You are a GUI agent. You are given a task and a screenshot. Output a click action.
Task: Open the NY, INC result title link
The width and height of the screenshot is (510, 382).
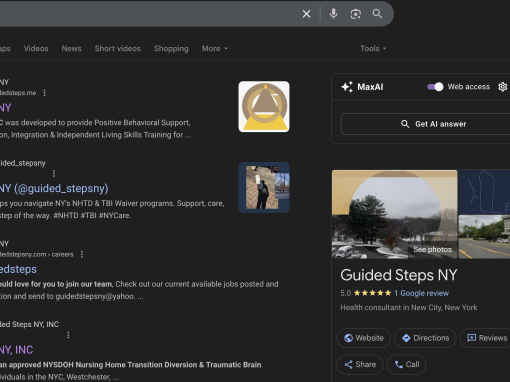coord(17,350)
